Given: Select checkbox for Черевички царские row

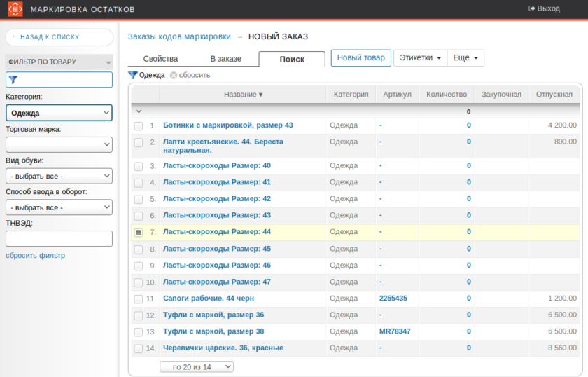Looking at the screenshot, I should 139,348.
